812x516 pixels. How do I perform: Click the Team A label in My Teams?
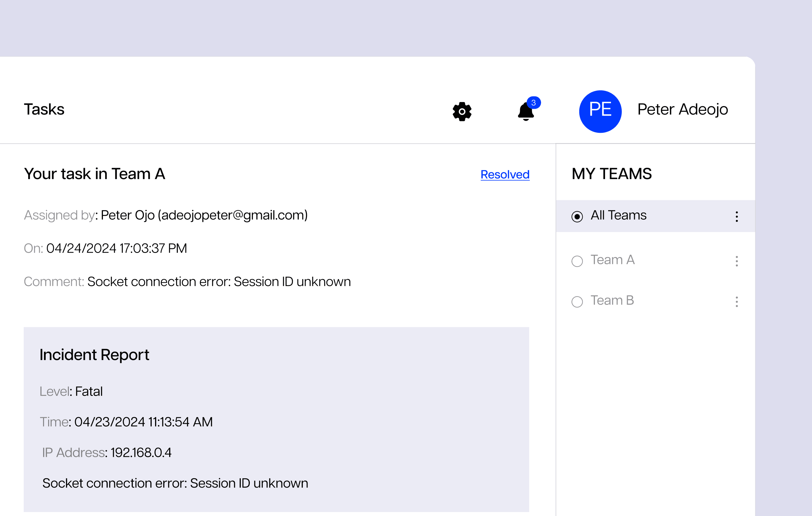click(612, 260)
